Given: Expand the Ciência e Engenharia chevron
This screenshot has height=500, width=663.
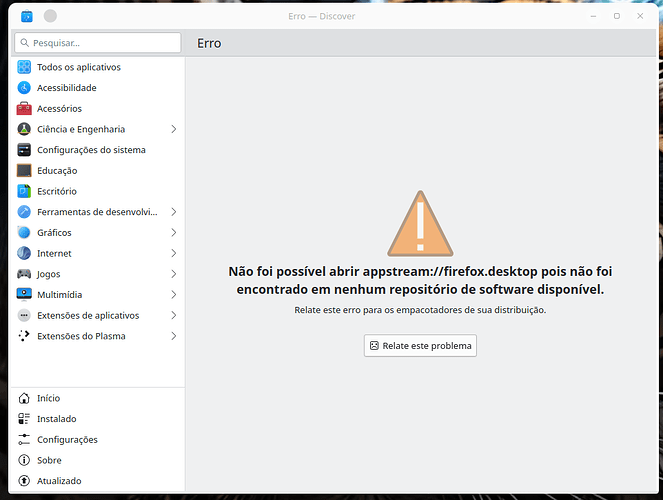Looking at the screenshot, I should pos(173,129).
